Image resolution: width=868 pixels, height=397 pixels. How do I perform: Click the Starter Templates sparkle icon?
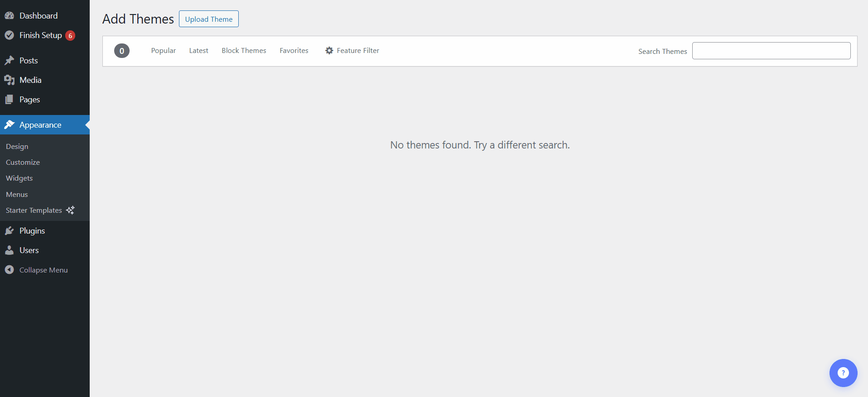(70, 210)
